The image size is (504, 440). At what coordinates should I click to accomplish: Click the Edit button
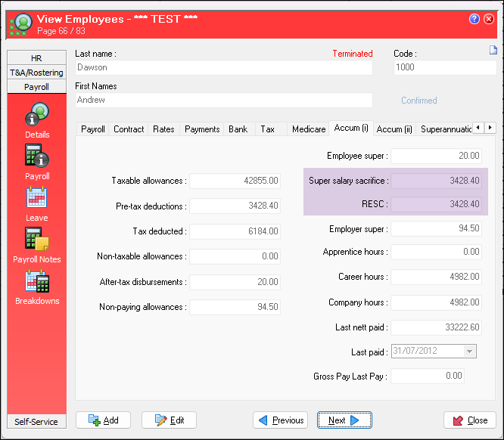tap(169, 420)
